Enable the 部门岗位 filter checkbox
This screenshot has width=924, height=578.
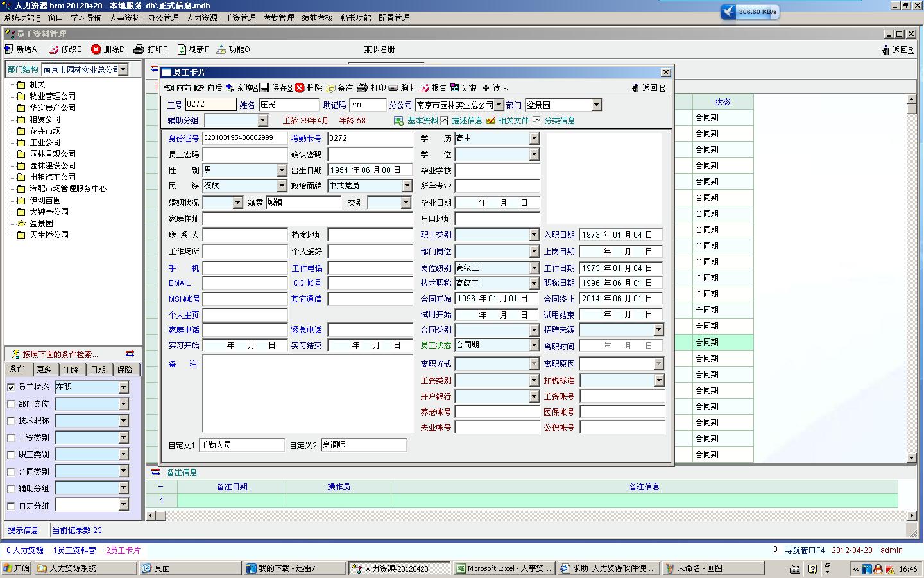tap(11, 404)
